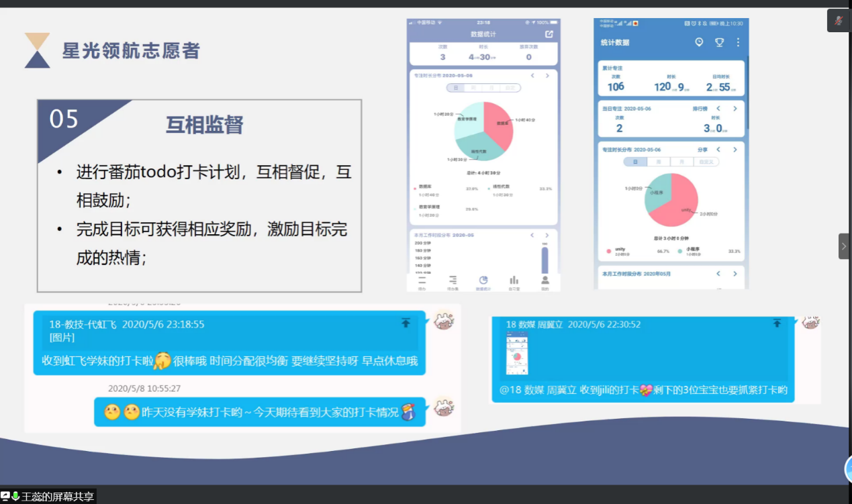This screenshot has height=504, width=852.
Task: Jump to quoted message from 代虹飞 via arrow
Action: tap(406, 323)
